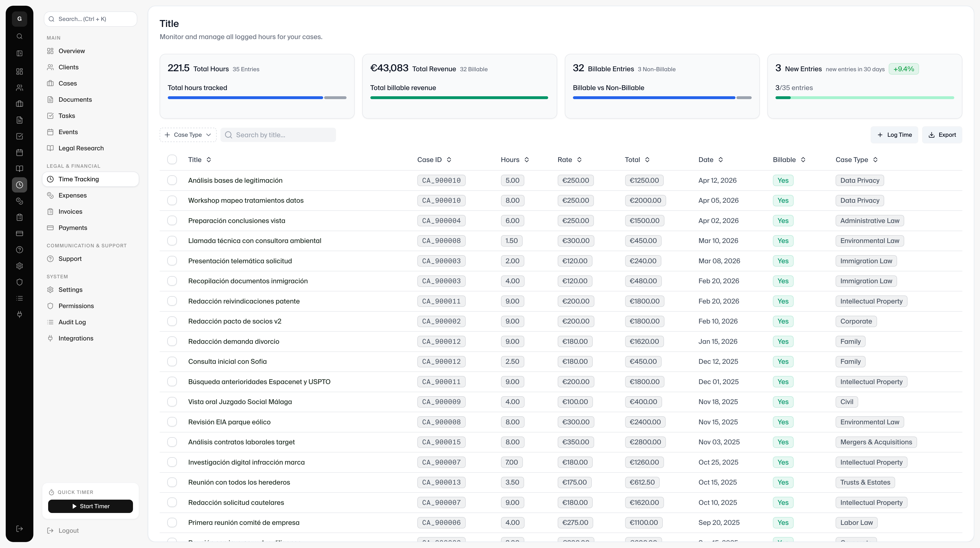Click the Billable vs Non-Billable progress bar
Image resolution: width=980 pixels, height=548 pixels.
coord(662,98)
